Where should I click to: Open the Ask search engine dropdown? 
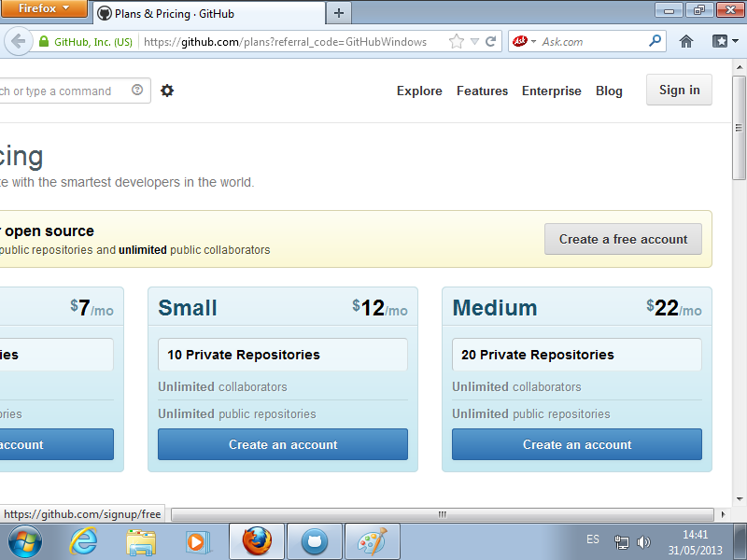[533, 42]
